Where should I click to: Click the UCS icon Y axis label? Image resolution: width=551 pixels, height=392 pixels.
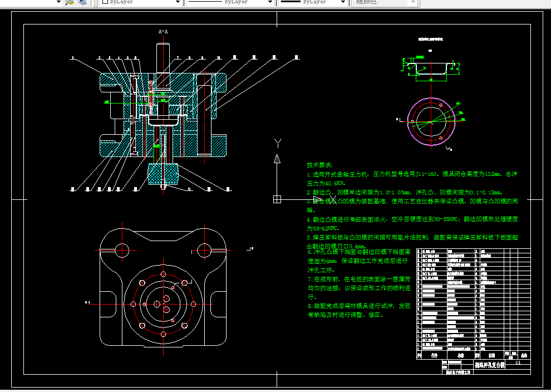point(278,143)
